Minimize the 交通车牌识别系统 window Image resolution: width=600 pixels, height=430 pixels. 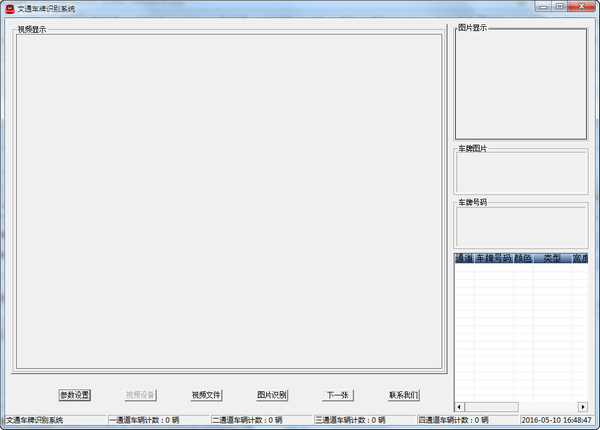pos(541,6)
